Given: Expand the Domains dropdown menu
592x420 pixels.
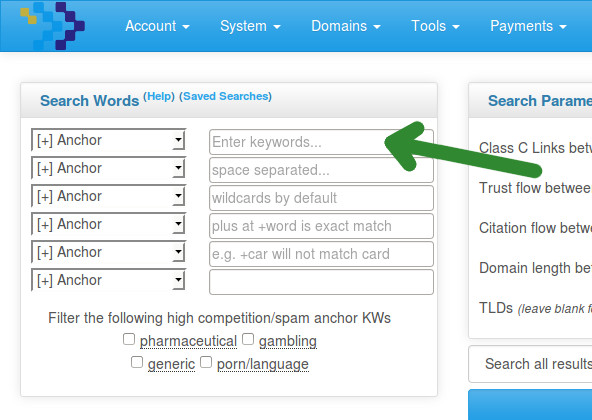Looking at the screenshot, I should pyautogui.click(x=346, y=26).
